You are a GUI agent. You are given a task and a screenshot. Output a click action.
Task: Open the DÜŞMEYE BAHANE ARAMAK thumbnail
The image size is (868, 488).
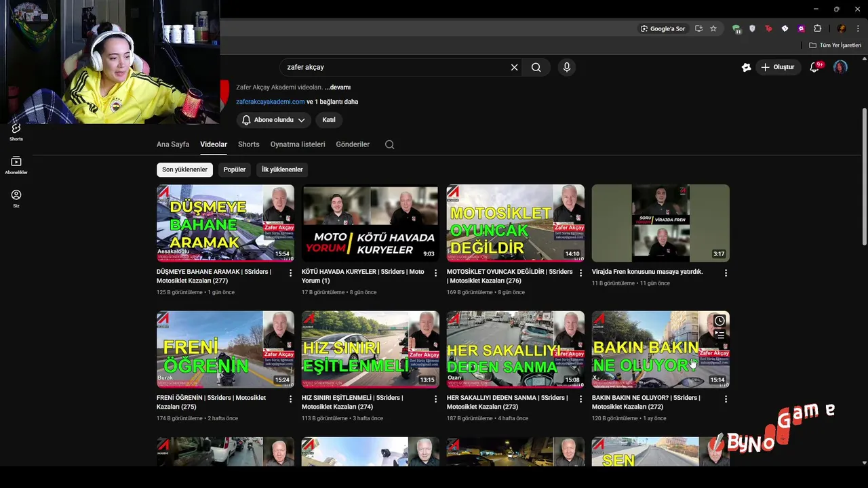pyautogui.click(x=225, y=223)
